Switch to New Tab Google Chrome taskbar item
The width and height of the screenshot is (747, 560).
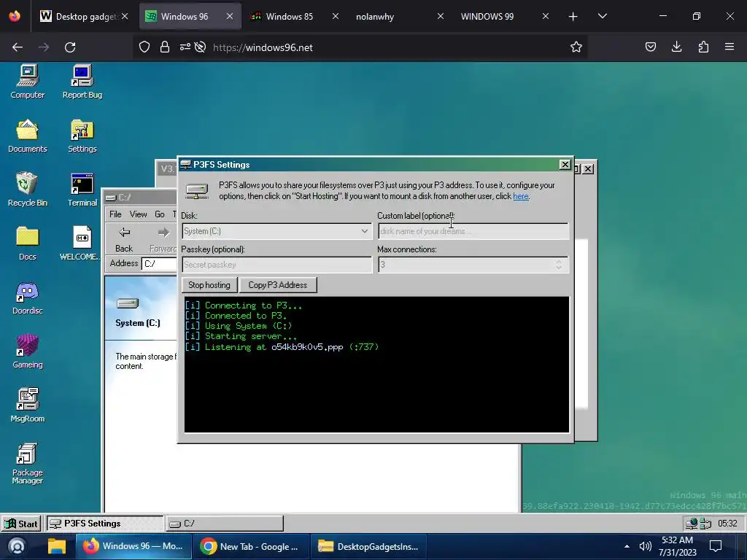coord(251,546)
